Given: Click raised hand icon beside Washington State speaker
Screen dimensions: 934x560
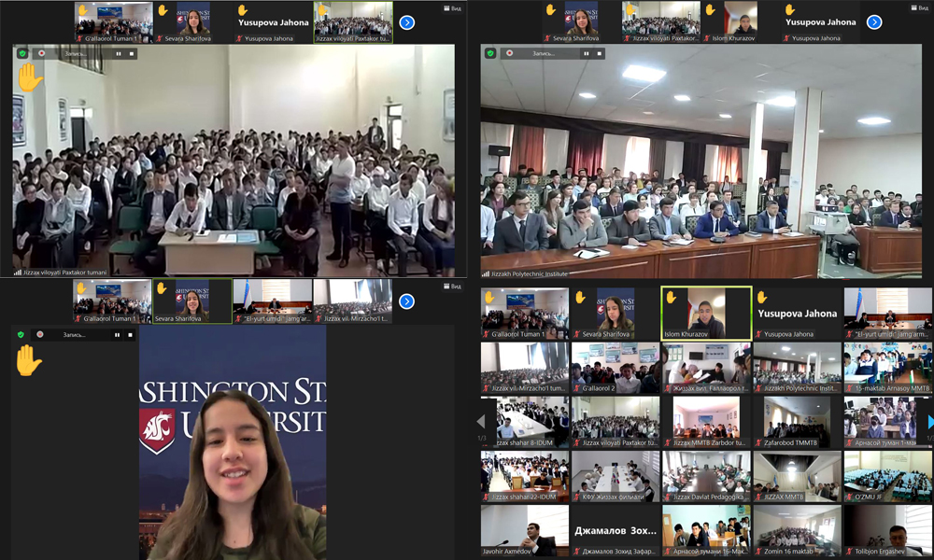Looking at the screenshot, I should coord(28,360).
